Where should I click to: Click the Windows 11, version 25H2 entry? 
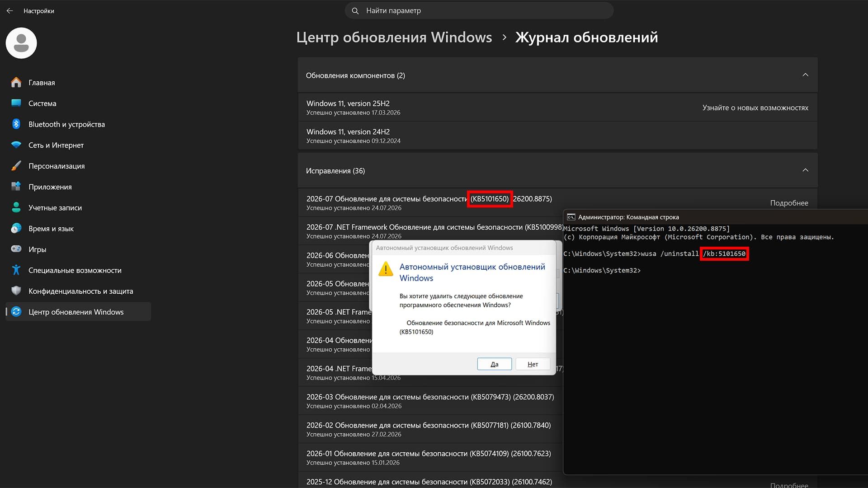557,108
